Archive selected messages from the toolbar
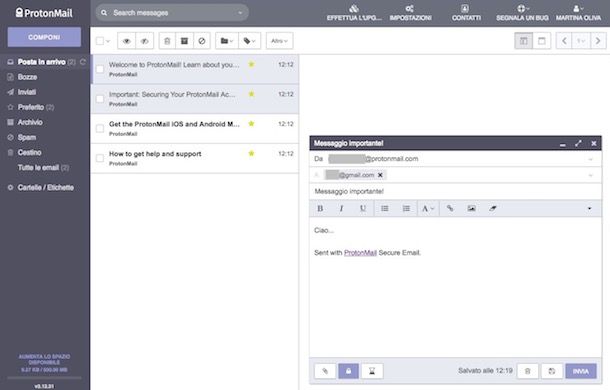Viewport: 610px width, 390px height. coord(184,41)
